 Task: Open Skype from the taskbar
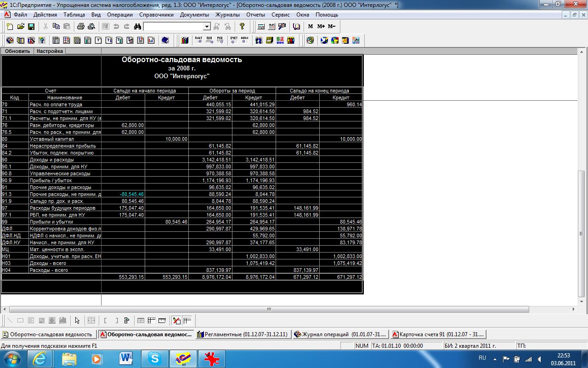(153, 358)
